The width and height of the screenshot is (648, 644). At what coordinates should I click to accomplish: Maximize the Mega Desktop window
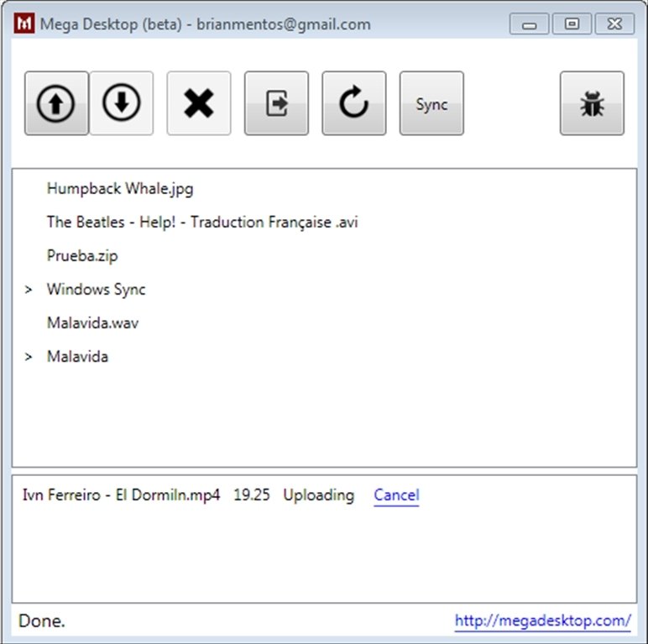[572, 24]
